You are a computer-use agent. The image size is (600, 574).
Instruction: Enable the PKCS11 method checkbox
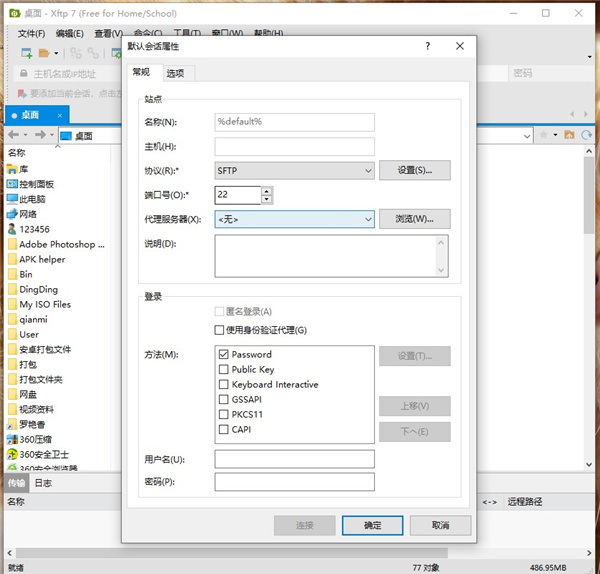point(223,414)
